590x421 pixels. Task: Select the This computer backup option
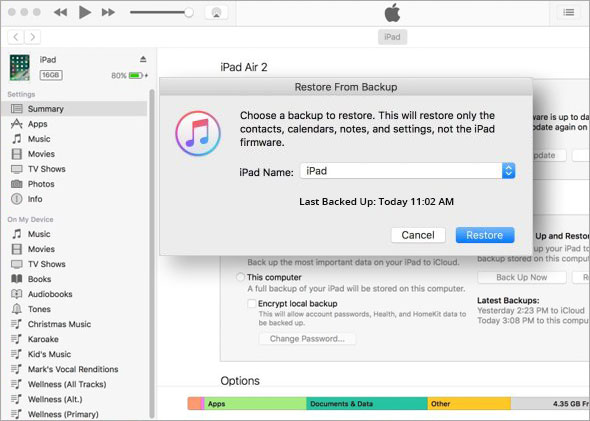(240, 277)
